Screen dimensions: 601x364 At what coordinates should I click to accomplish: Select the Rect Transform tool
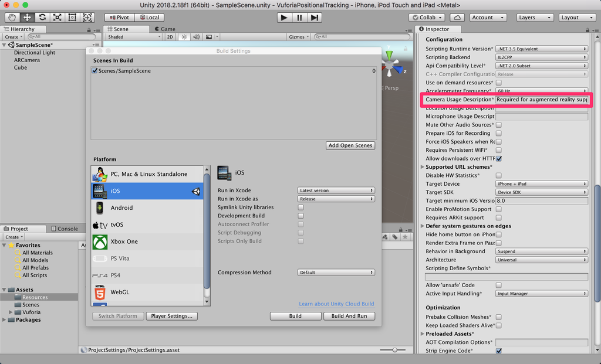coord(72,17)
